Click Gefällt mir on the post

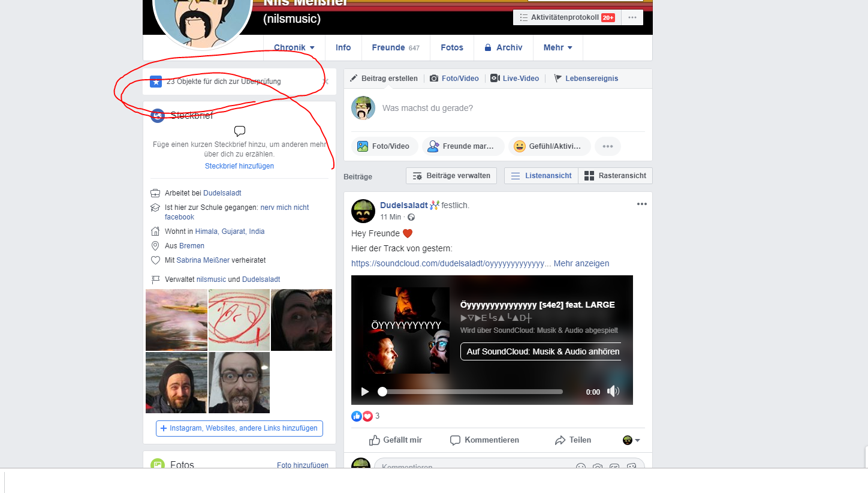click(x=396, y=440)
